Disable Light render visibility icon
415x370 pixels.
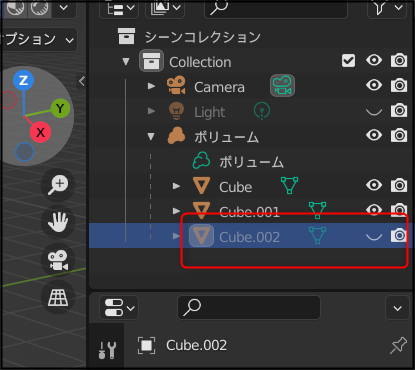coord(399,110)
